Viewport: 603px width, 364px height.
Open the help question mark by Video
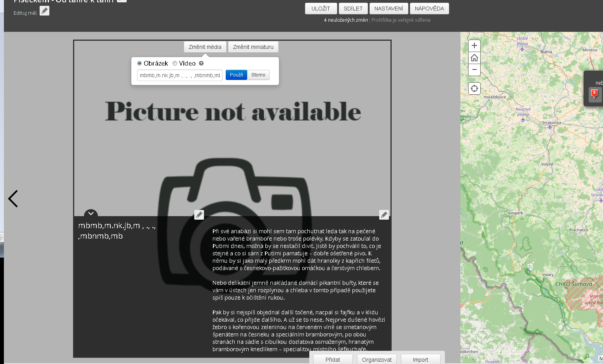click(201, 63)
